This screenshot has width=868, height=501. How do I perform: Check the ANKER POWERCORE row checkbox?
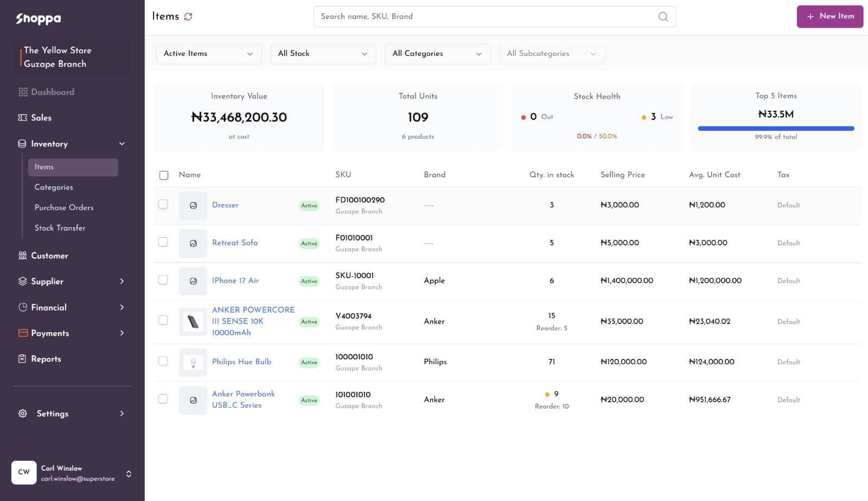(x=163, y=320)
